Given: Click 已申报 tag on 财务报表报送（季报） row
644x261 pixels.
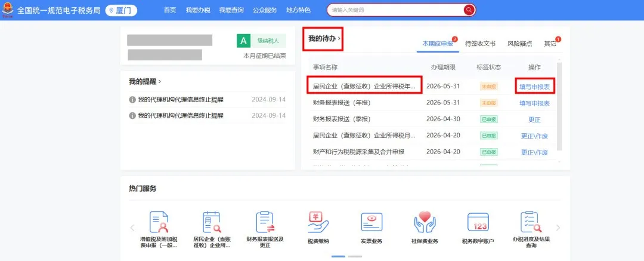Looking at the screenshot, I should (489, 119).
